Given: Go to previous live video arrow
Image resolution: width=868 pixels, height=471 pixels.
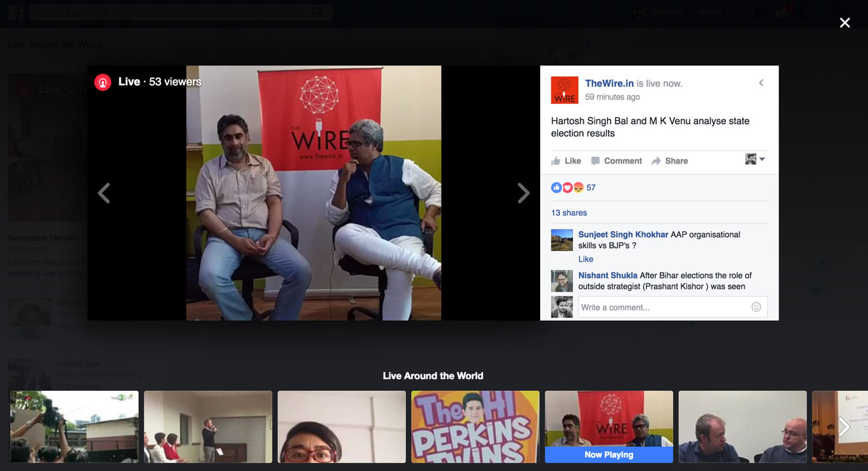Looking at the screenshot, I should pos(103,193).
